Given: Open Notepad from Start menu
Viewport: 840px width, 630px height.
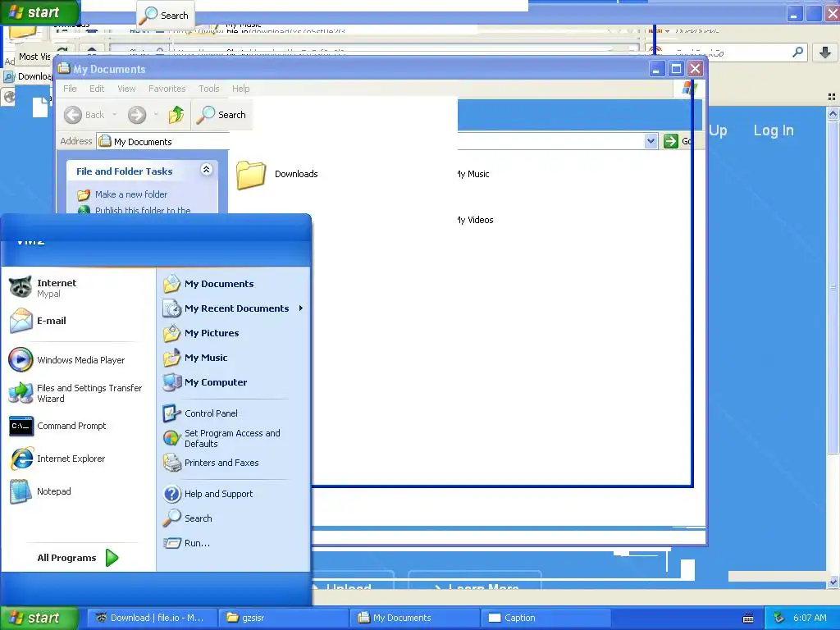Looking at the screenshot, I should pos(41,491).
